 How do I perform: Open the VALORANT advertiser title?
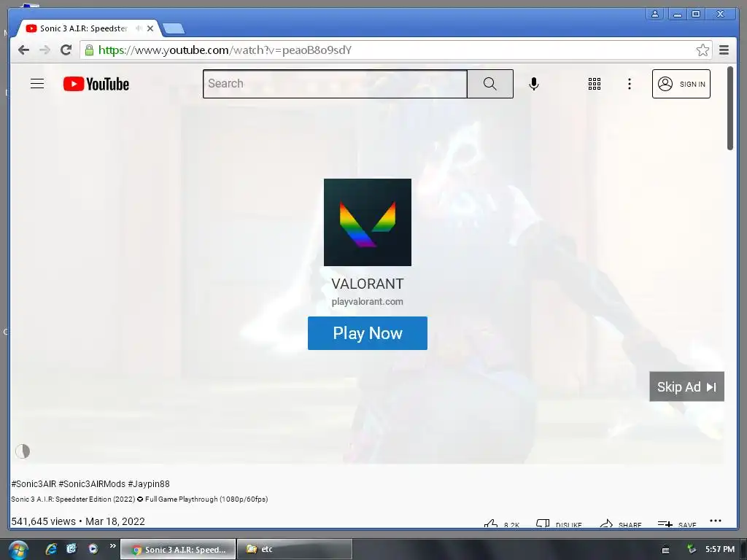pyautogui.click(x=368, y=284)
